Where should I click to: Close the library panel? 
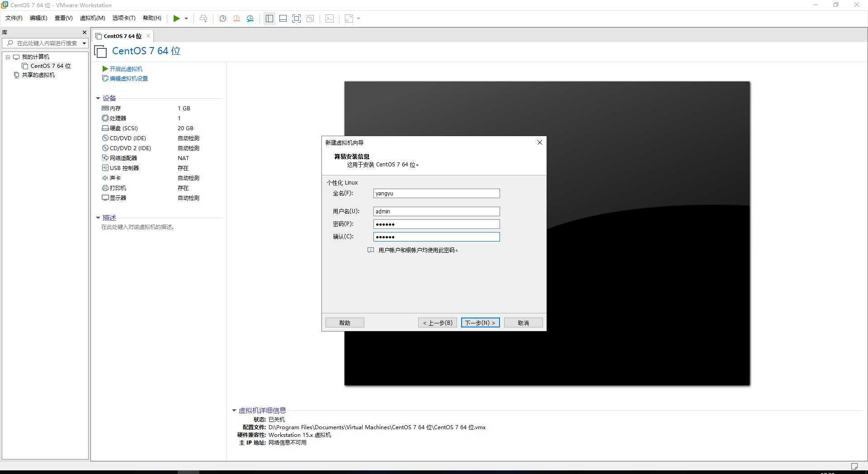pyautogui.click(x=84, y=33)
